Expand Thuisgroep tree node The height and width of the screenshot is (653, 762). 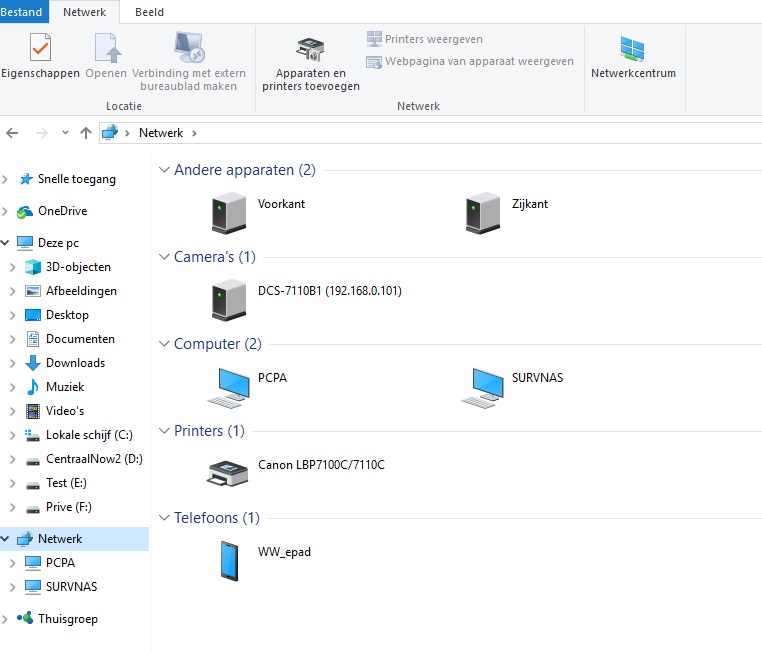5,619
